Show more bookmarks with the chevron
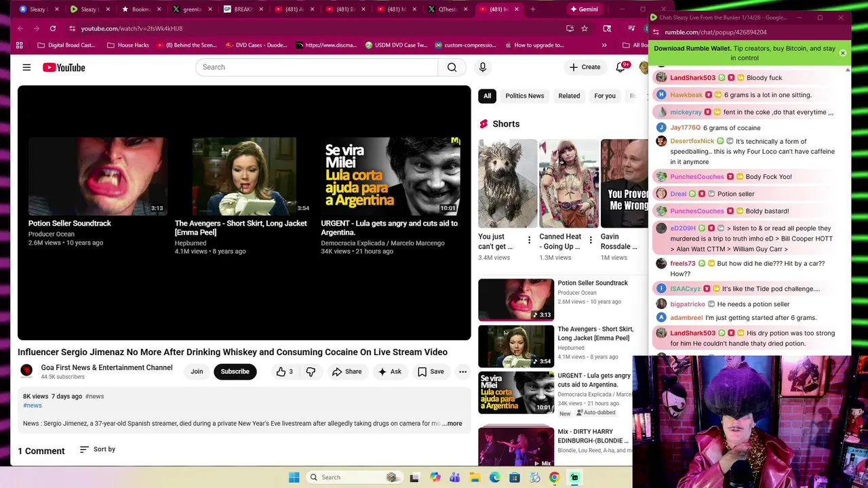The image size is (868, 488). [x=604, y=45]
